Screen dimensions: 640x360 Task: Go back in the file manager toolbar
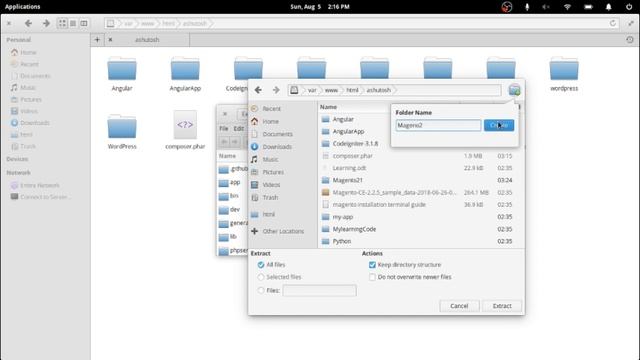[28, 23]
